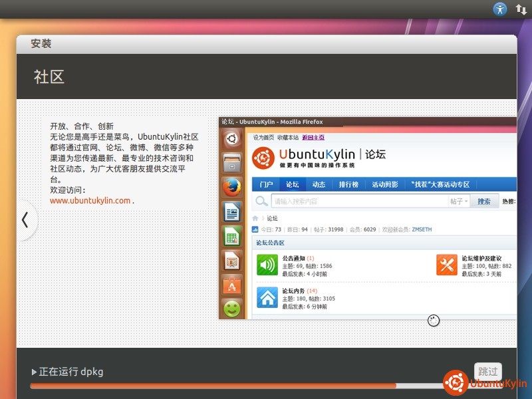Click the network indicator arrows icon
Screen dimensions: 532x399
(521, 9)
